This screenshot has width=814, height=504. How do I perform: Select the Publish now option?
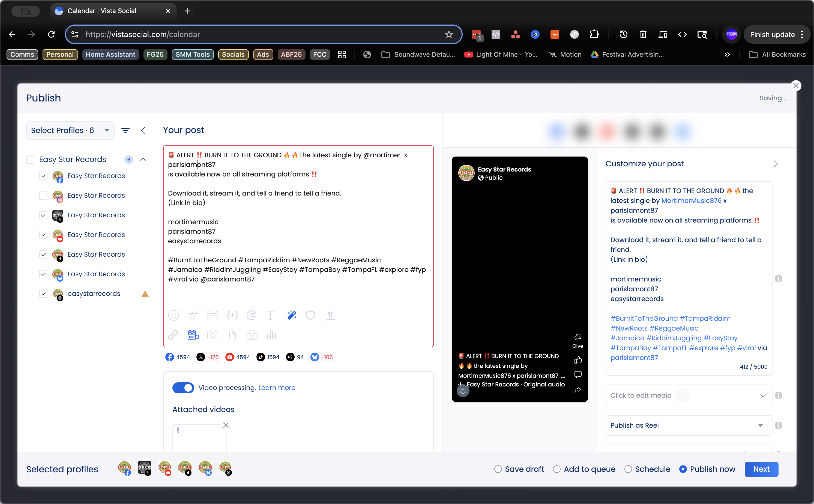pos(684,469)
